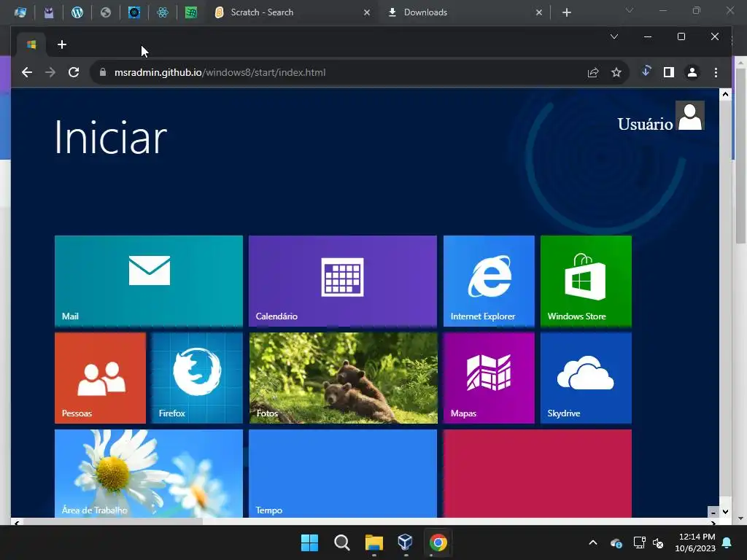Screen dimensions: 747x560
Task: Open the Pessoas tile
Action: click(x=100, y=378)
